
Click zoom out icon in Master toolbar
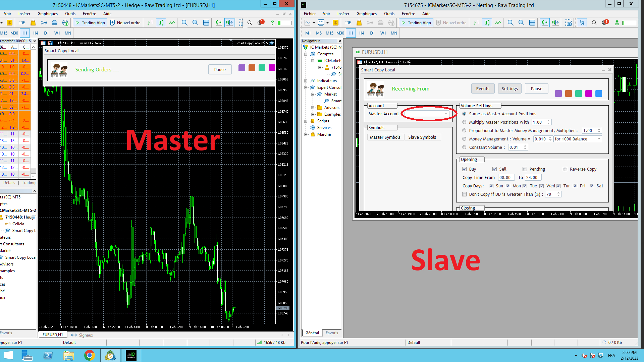pyautogui.click(x=195, y=23)
